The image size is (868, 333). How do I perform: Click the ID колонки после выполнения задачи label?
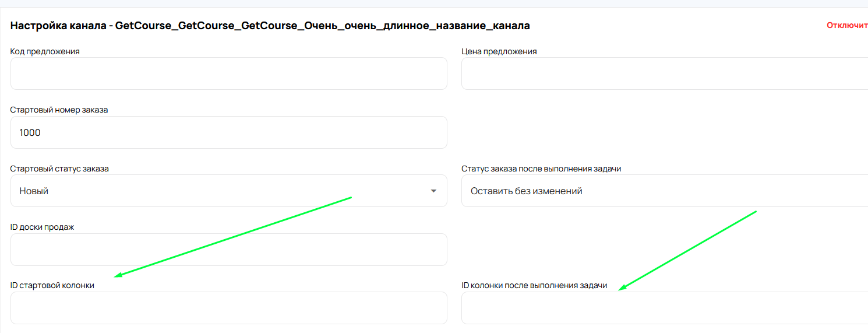(x=534, y=285)
